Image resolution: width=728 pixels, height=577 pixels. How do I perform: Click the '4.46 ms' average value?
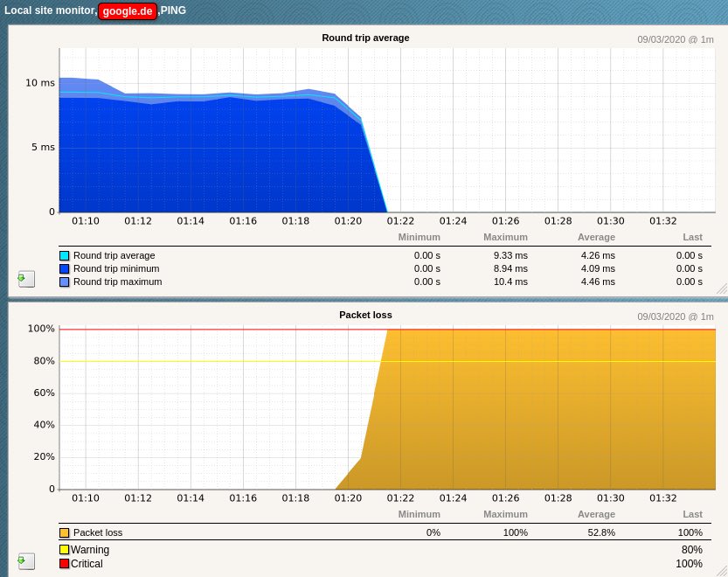(x=598, y=282)
